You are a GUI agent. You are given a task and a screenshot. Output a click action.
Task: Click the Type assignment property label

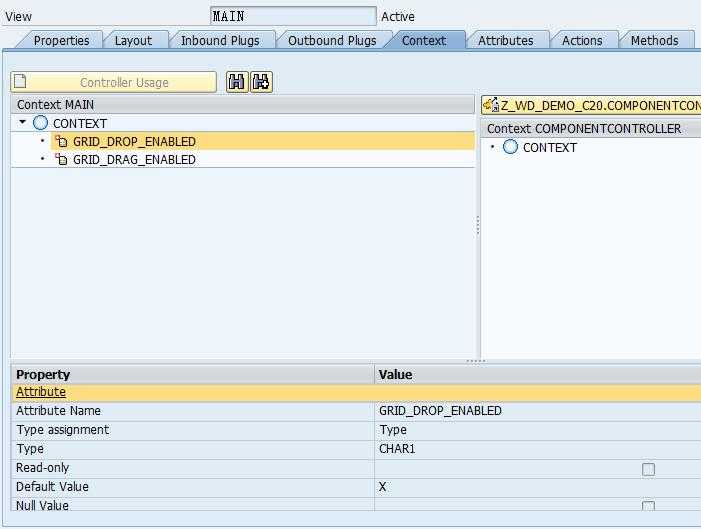pos(63,430)
